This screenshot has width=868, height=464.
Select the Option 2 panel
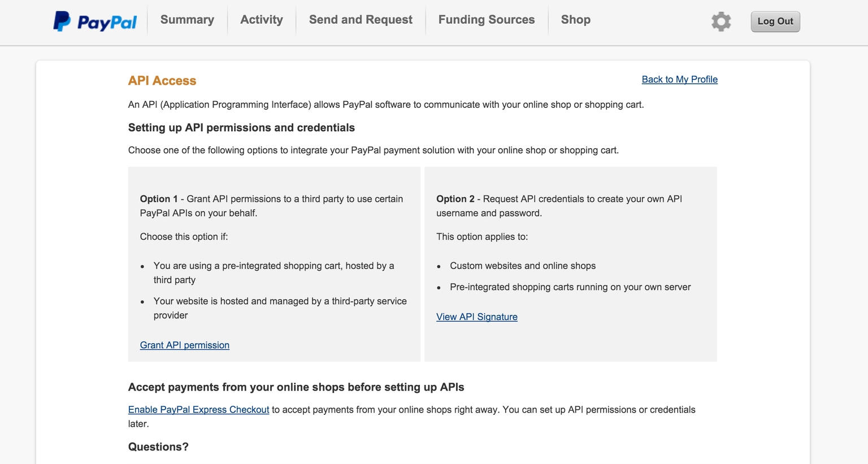point(570,264)
